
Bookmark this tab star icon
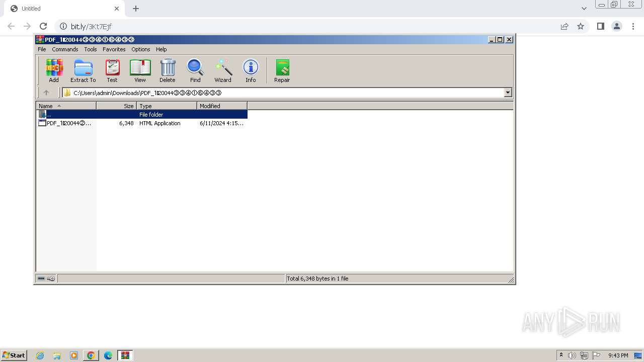(x=581, y=26)
